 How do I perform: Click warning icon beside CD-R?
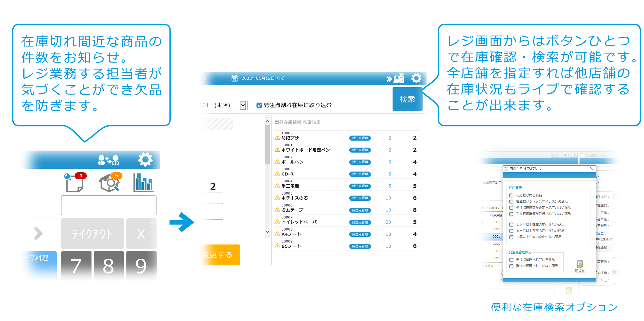coord(277,174)
